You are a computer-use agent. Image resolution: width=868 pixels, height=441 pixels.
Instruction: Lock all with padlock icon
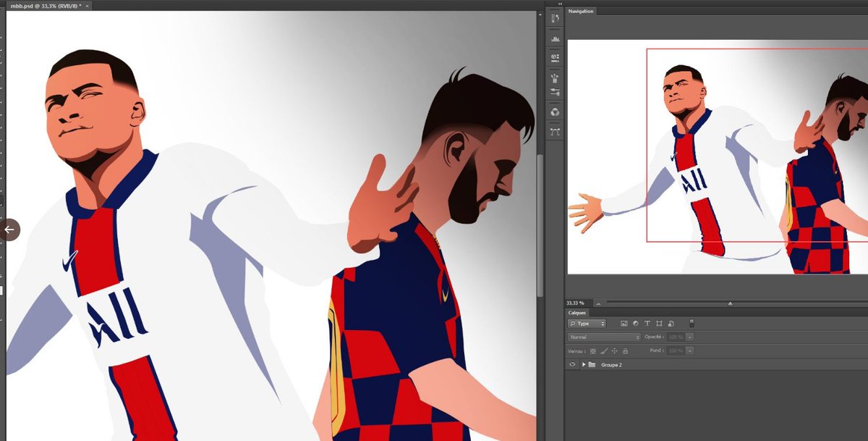625,350
